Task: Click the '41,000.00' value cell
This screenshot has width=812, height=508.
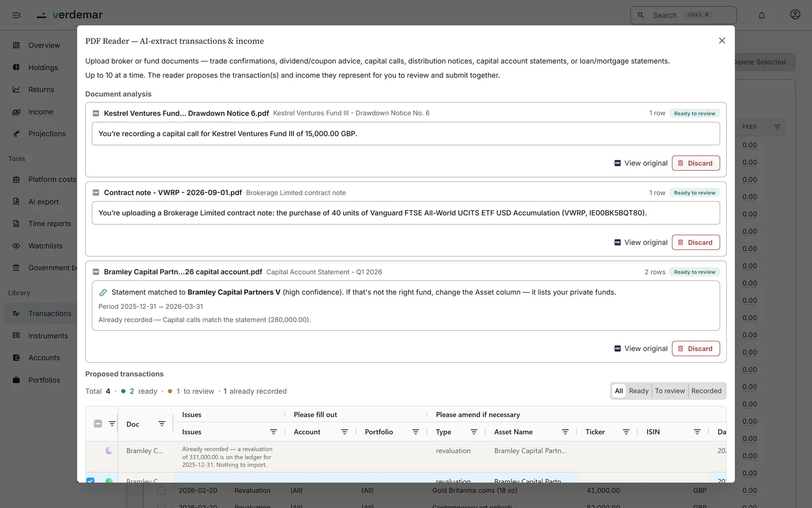Action: [x=603, y=491]
